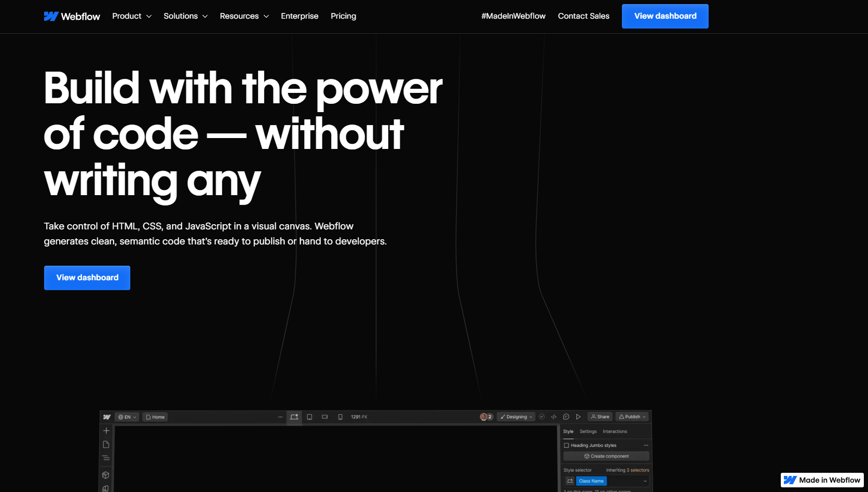Expand the Solutions navigation menu
The width and height of the screenshot is (868, 492).
tap(185, 16)
